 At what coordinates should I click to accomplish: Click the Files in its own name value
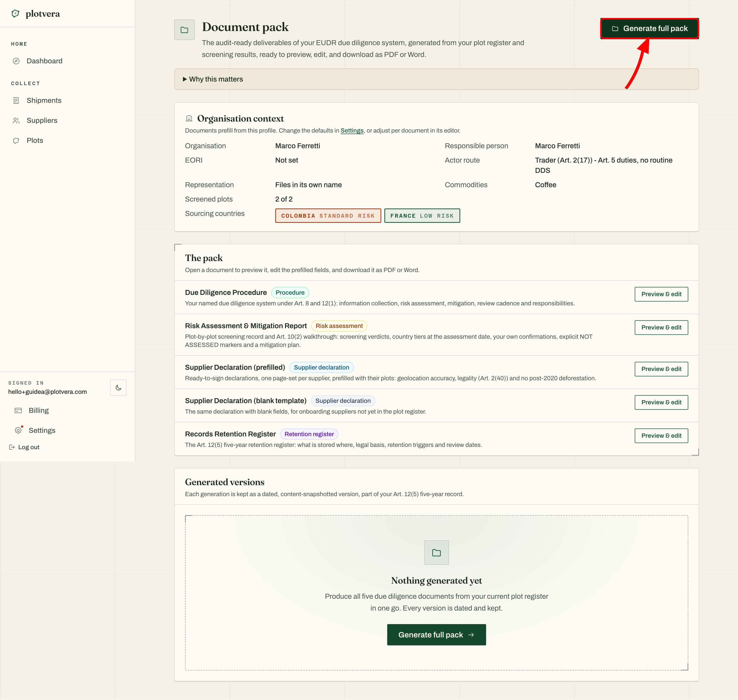click(x=309, y=185)
